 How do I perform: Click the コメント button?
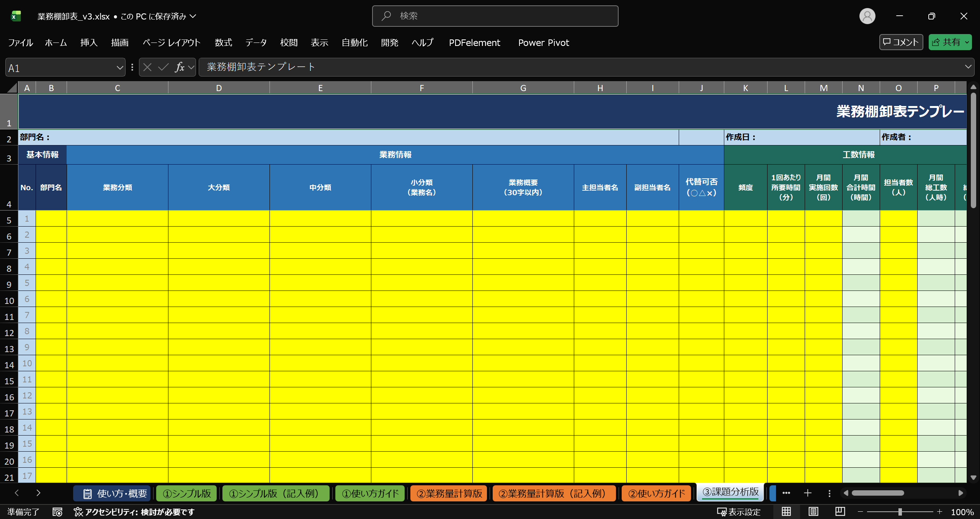click(x=901, y=42)
